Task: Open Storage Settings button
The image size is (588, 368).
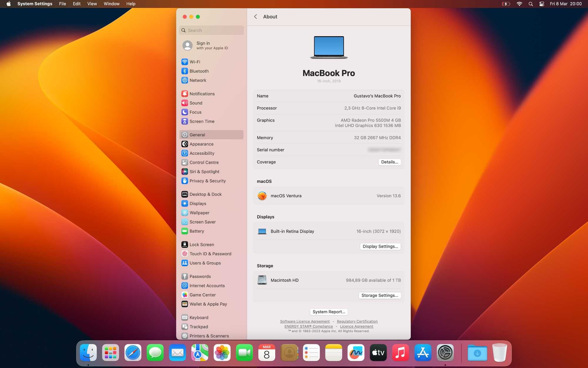Action: point(380,295)
